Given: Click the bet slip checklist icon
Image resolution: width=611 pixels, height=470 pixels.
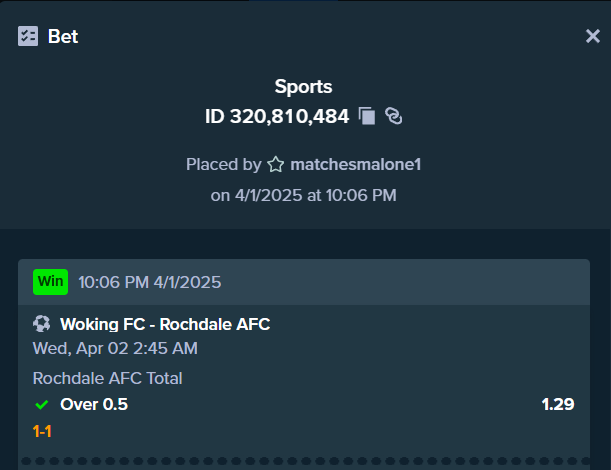Looking at the screenshot, I should [28, 36].
